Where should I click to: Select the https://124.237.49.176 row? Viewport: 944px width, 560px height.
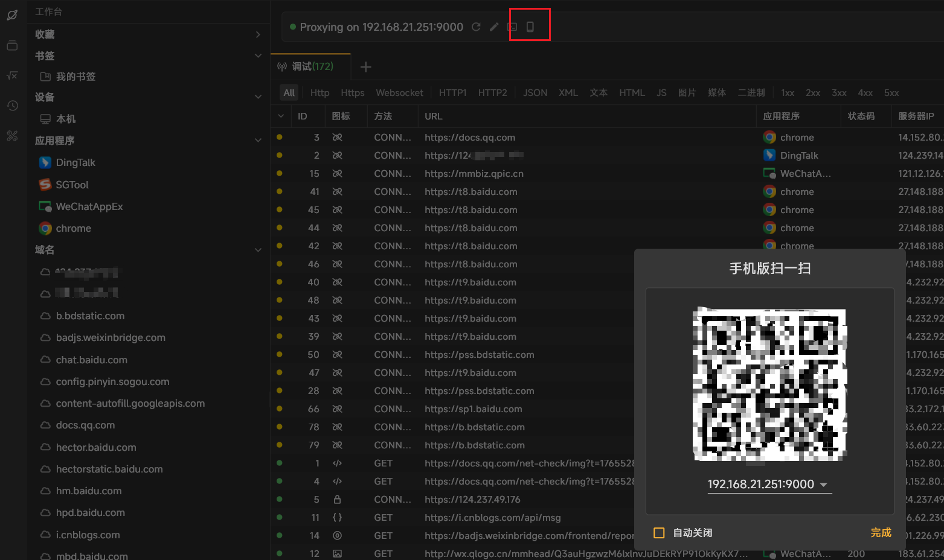tap(607, 499)
